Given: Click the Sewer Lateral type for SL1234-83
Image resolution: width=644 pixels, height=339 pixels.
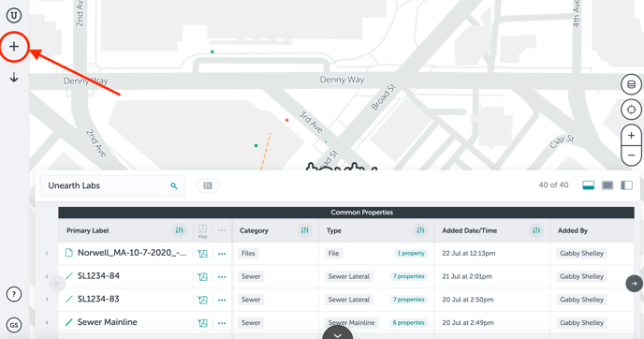Looking at the screenshot, I should (349, 300).
